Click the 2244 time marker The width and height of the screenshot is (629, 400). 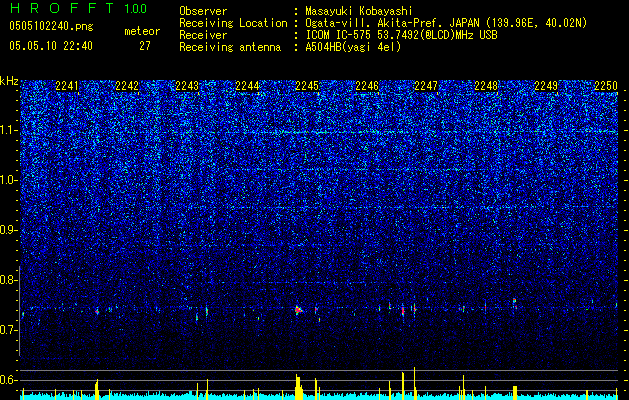pyautogui.click(x=247, y=86)
